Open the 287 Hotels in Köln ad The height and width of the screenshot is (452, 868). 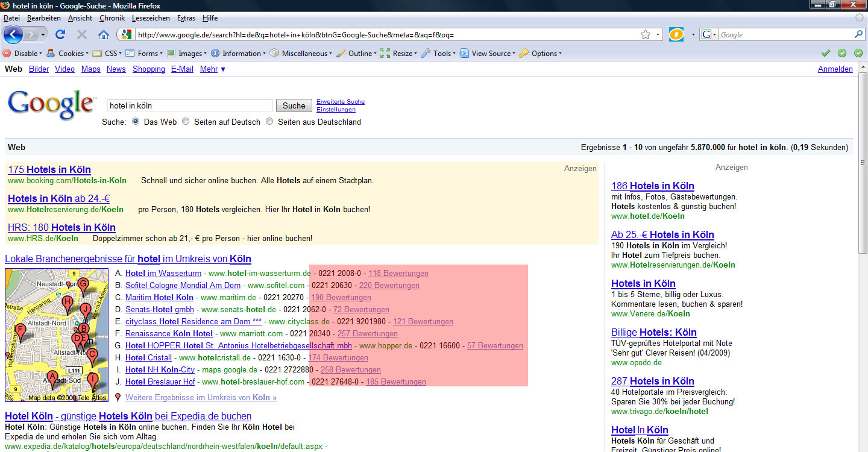[x=653, y=381]
